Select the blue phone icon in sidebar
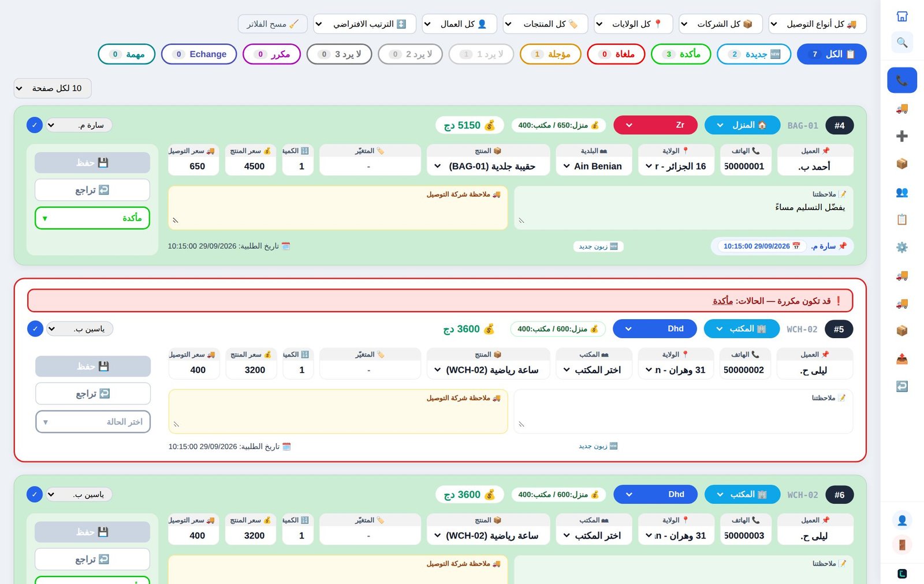924x584 pixels. 902,80
